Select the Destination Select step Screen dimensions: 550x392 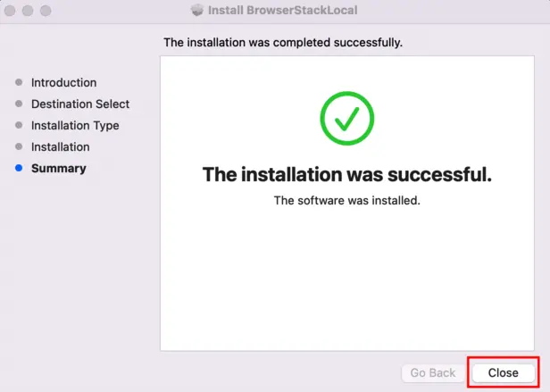pyautogui.click(x=80, y=104)
